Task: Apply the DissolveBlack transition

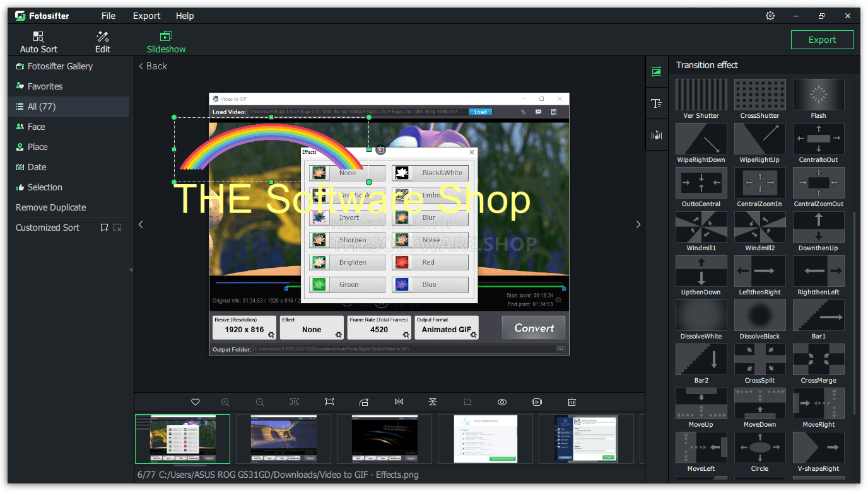Action: [759, 315]
